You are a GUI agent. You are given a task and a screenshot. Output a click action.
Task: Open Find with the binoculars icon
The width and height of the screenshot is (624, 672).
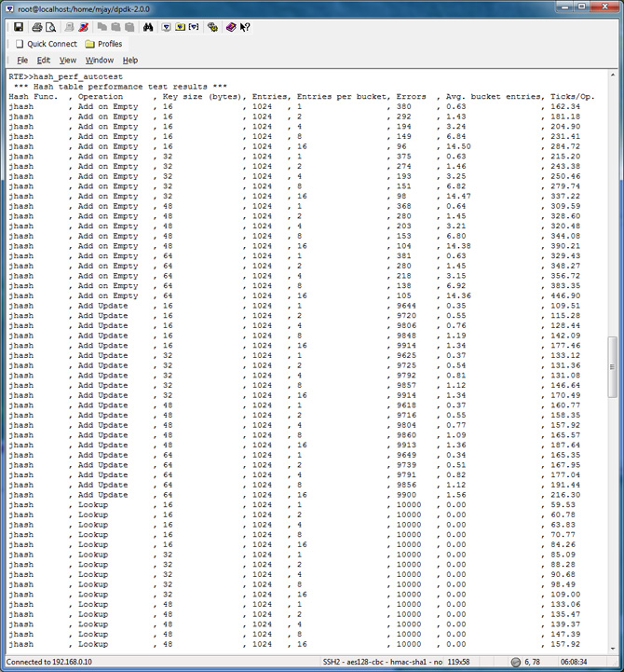(148, 27)
